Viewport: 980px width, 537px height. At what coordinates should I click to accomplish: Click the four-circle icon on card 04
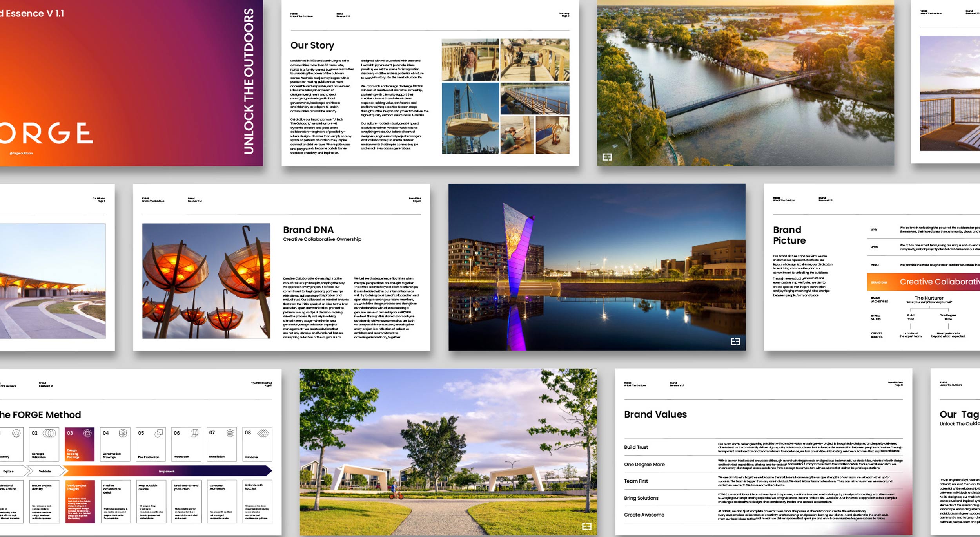[123, 433]
